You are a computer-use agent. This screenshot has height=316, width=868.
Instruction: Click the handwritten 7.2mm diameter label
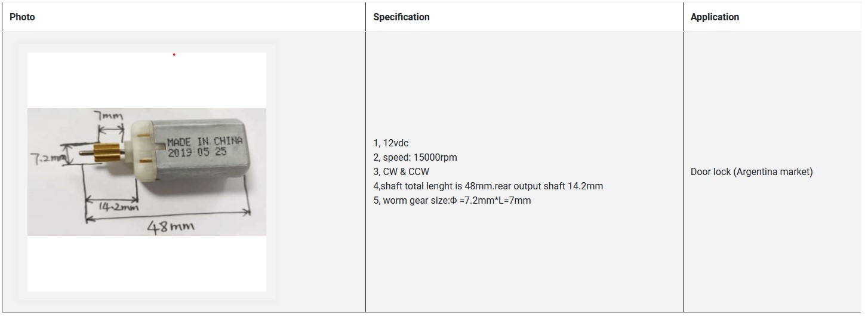point(46,159)
